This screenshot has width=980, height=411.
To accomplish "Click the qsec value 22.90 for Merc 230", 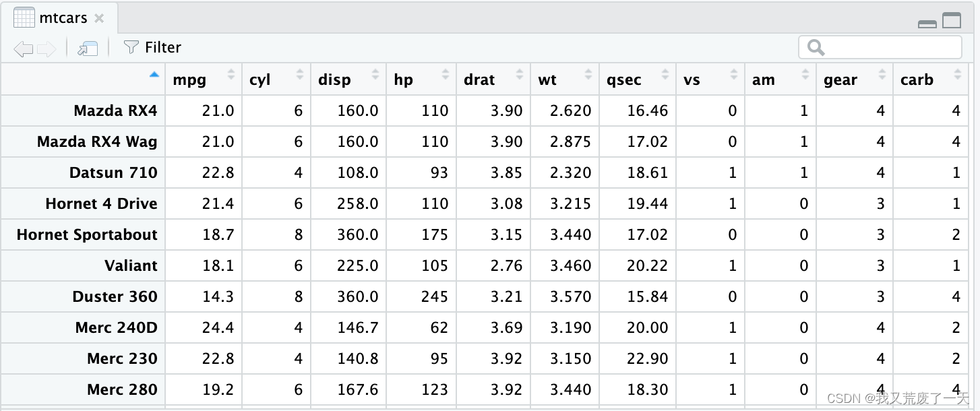I will tap(647, 358).
